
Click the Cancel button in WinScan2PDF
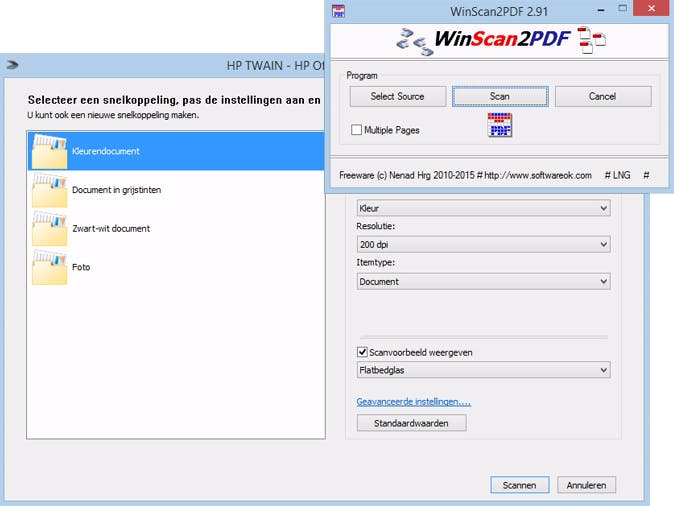click(x=603, y=96)
